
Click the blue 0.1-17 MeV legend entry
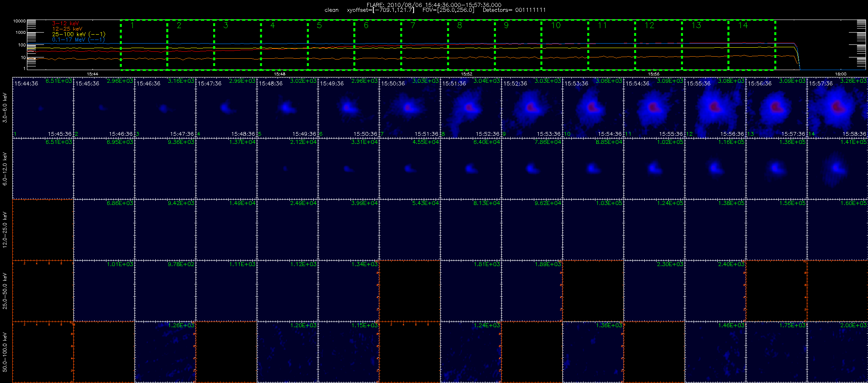click(79, 40)
